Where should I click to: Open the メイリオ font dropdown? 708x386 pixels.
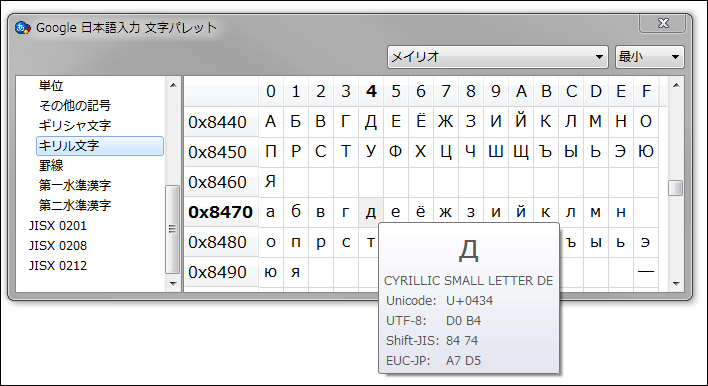[498, 57]
